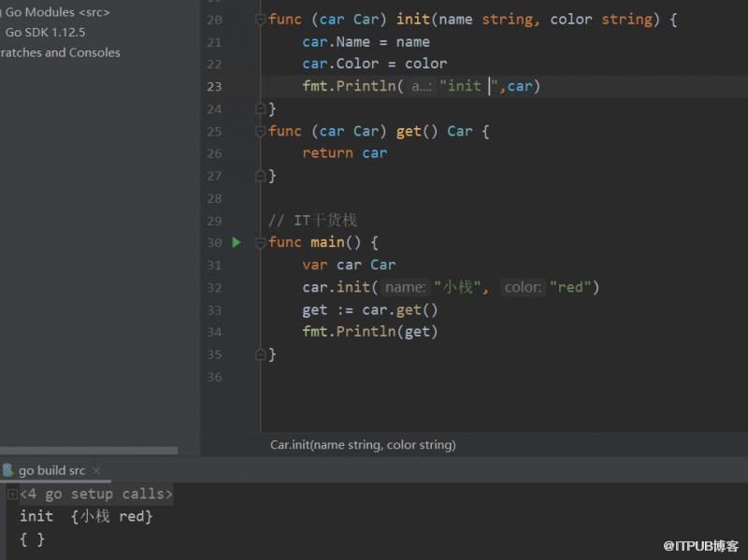Select Go SDK 1.12.5 tree entry

click(x=45, y=33)
